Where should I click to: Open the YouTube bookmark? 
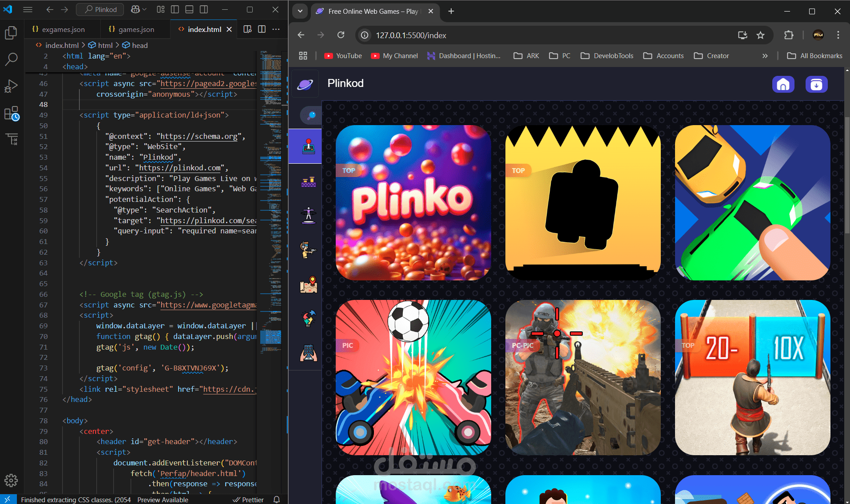(343, 56)
